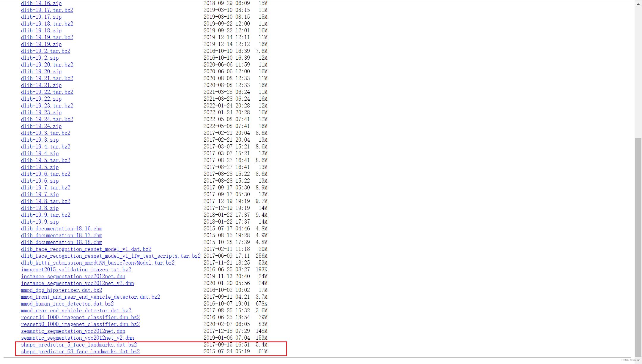The width and height of the screenshot is (642, 364).
Task: Download mmod_rear_end_vehicle_detector.dat.bz2
Action: (x=76, y=311)
